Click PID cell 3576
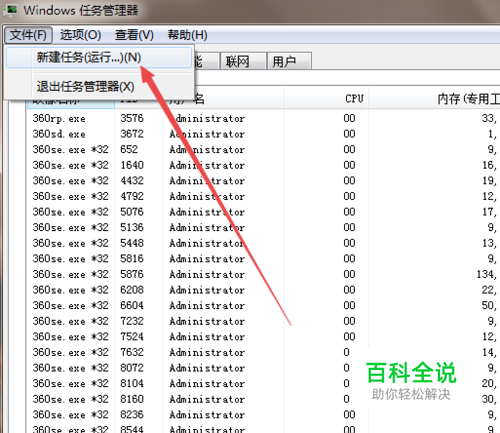Screen dimensions: 500x433 click(x=132, y=118)
